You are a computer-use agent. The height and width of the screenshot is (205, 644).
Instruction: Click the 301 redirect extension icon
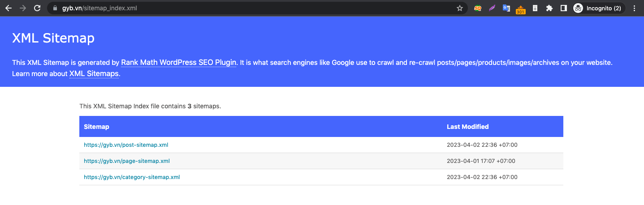coord(520,9)
